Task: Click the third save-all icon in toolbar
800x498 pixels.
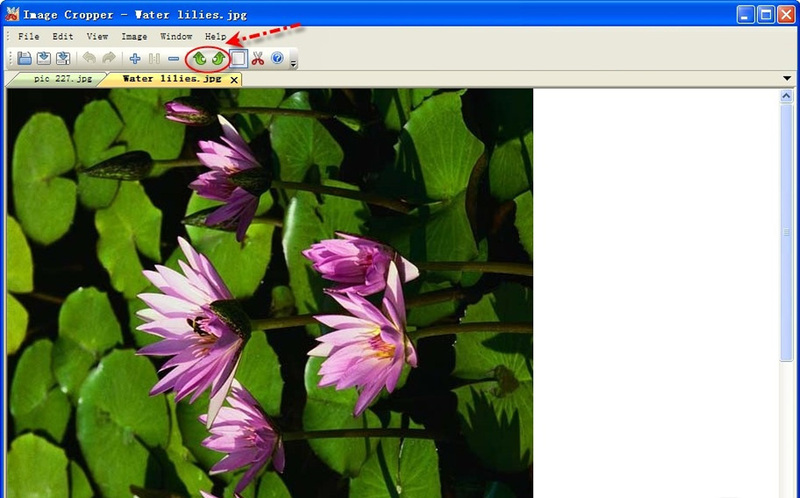Action: 63,59
